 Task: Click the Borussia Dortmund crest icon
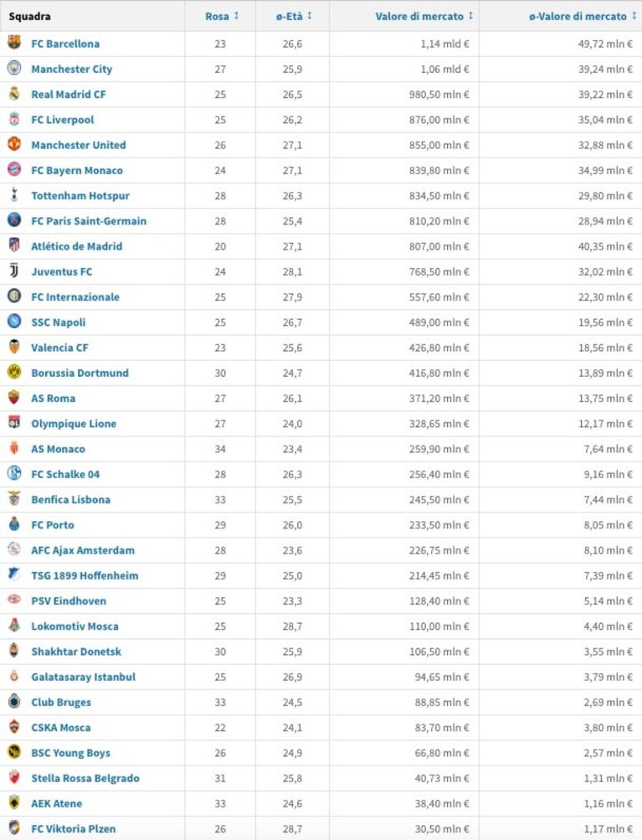coord(14,372)
